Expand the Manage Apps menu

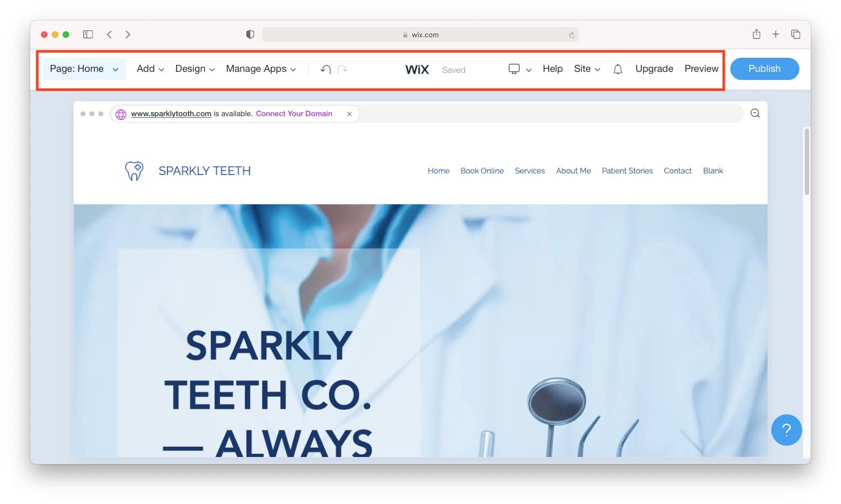[261, 69]
